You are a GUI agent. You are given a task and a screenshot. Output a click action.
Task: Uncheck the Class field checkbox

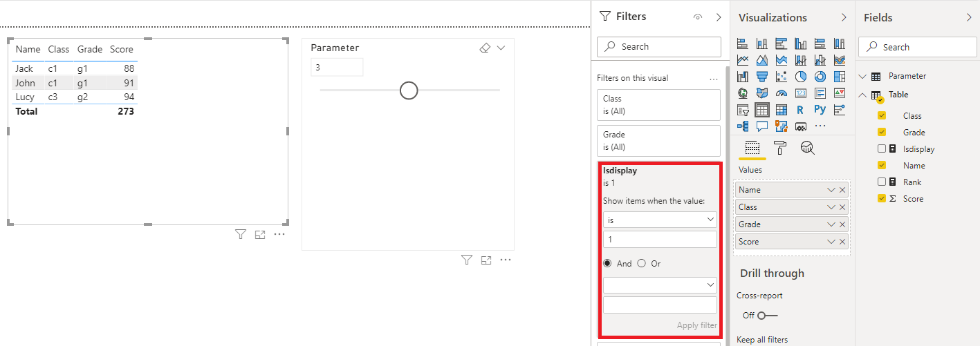[x=882, y=115]
